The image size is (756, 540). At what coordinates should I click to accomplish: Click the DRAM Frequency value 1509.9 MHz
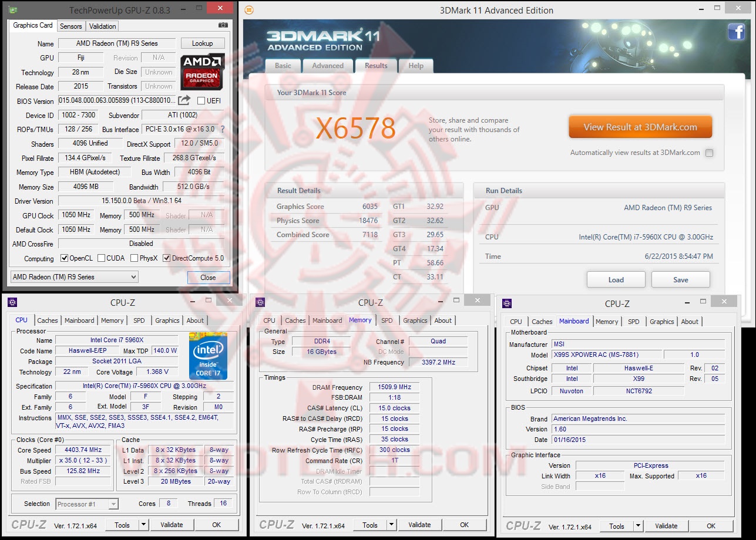tap(394, 387)
